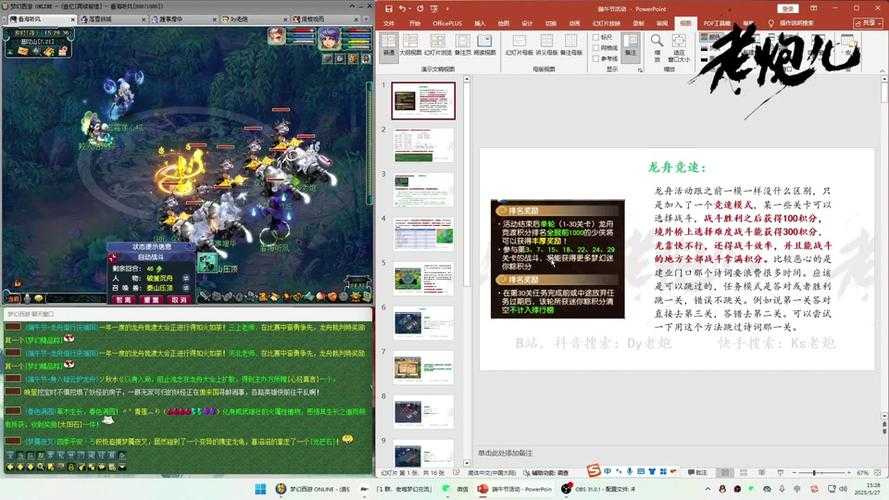Click the Save icon in PowerPoint title bar

coord(388,9)
